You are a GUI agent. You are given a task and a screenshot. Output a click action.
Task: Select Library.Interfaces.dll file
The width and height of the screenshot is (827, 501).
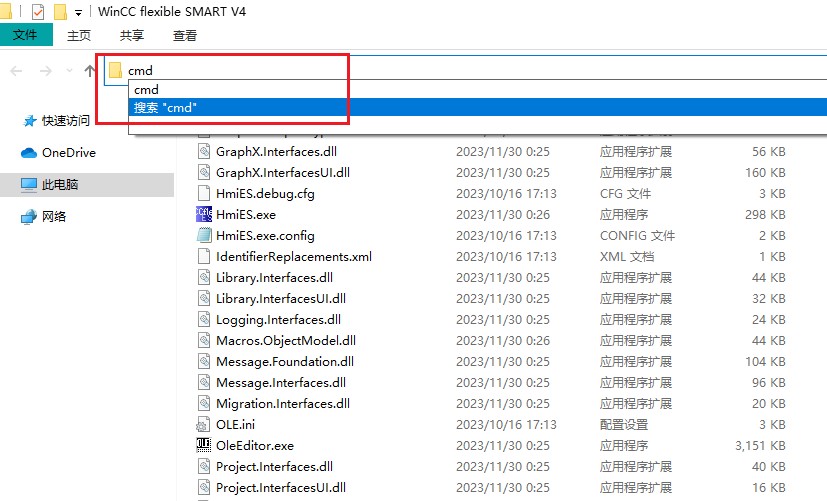click(x=274, y=278)
